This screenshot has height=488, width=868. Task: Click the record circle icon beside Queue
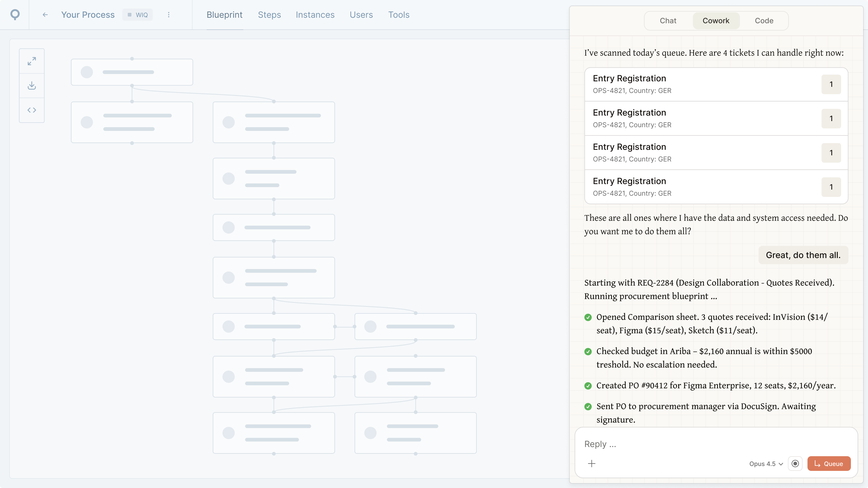tap(796, 464)
